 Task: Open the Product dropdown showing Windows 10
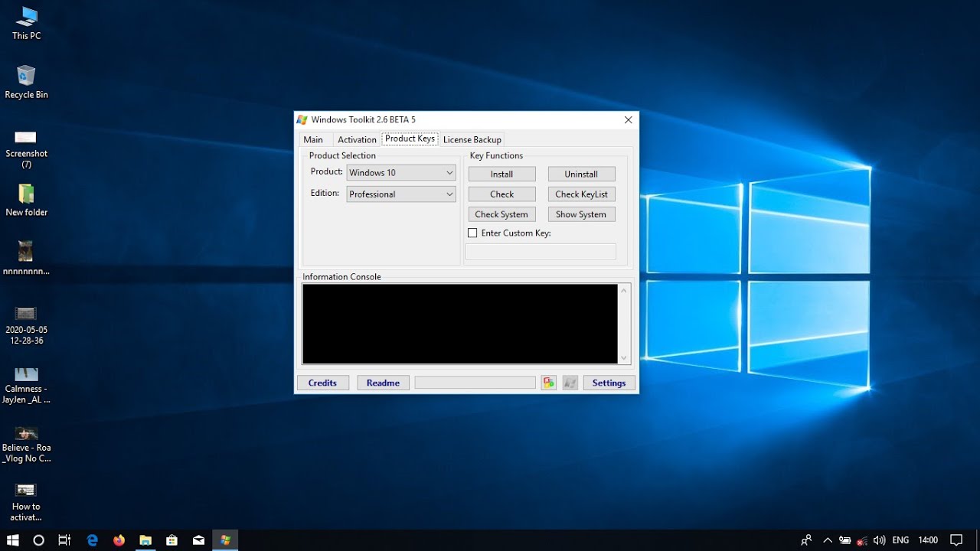401,173
